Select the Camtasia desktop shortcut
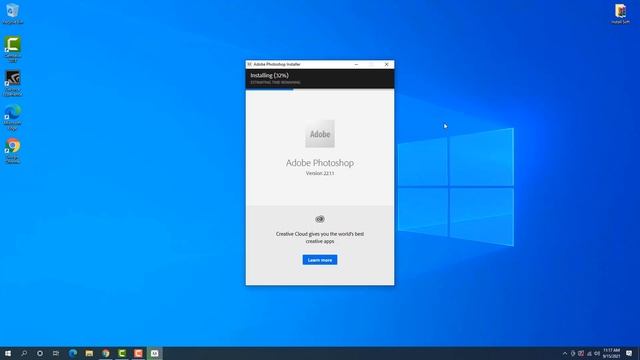This screenshot has height=360, width=640. click(x=13, y=49)
